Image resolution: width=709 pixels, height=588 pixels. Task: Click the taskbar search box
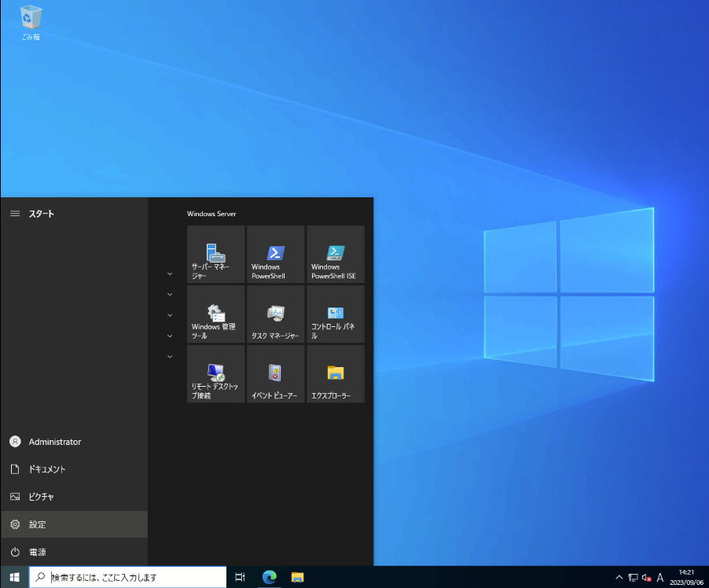click(128, 577)
